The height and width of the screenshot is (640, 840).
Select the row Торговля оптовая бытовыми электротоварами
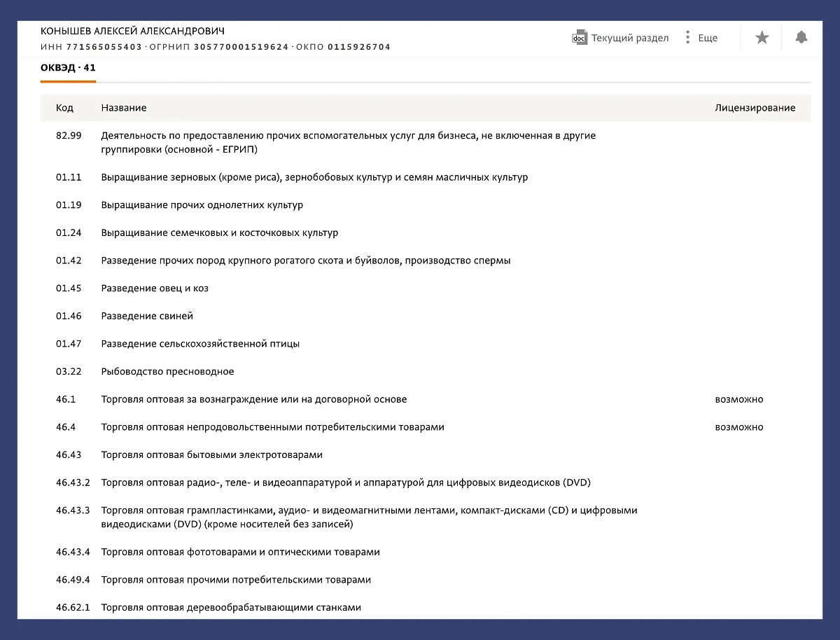coord(211,454)
